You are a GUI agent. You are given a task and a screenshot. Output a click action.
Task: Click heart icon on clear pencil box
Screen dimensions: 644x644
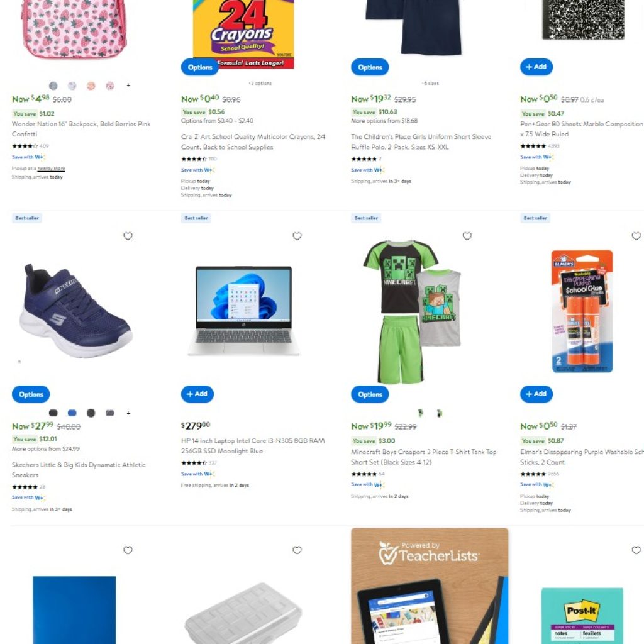[297, 550]
